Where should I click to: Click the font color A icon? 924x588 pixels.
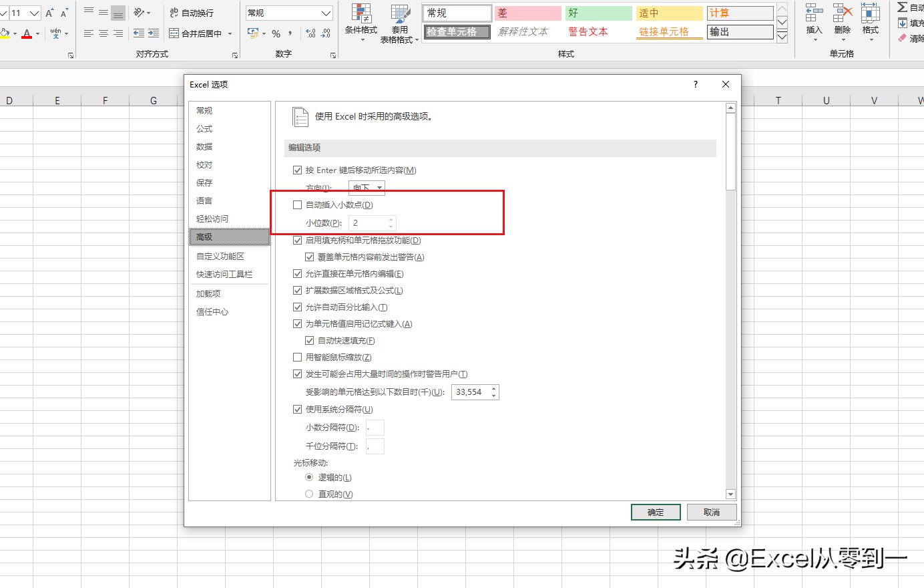27,33
